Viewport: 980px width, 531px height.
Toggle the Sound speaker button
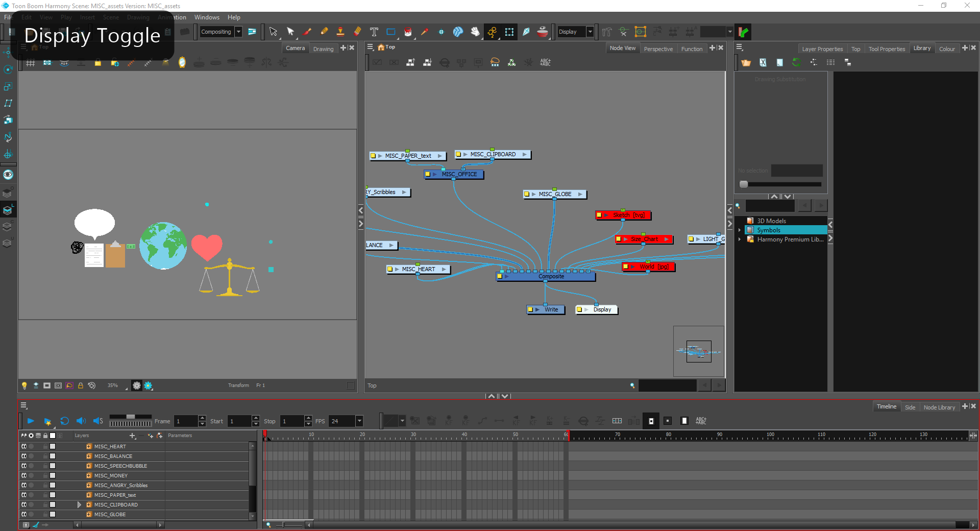(x=81, y=421)
